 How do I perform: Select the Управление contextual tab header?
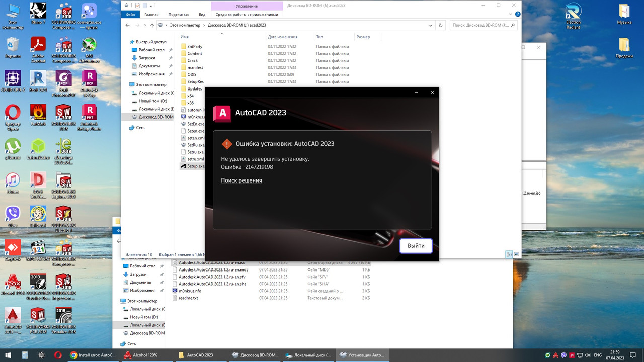pyautogui.click(x=246, y=6)
